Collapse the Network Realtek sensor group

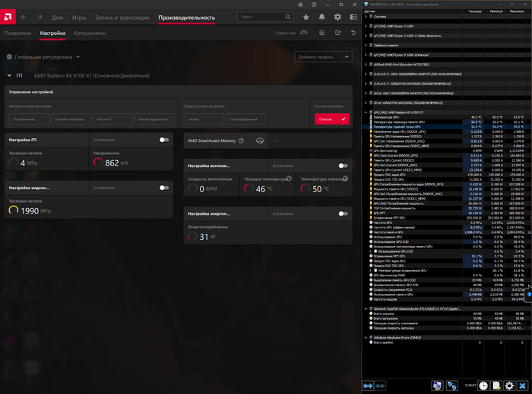tap(366, 309)
